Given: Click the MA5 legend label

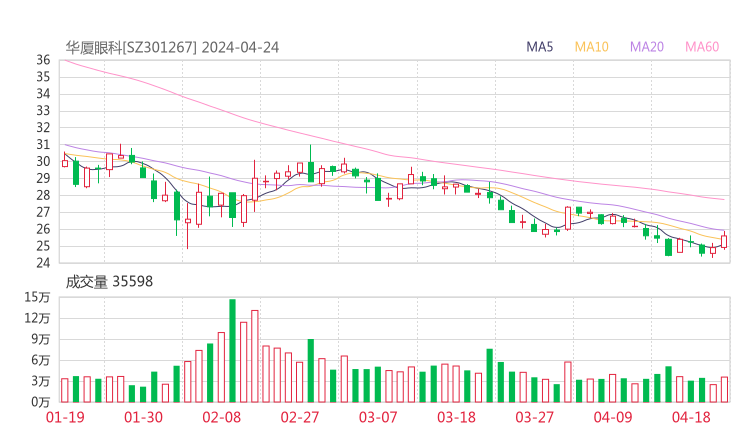Looking at the screenshot, I should tap(539, 47).
